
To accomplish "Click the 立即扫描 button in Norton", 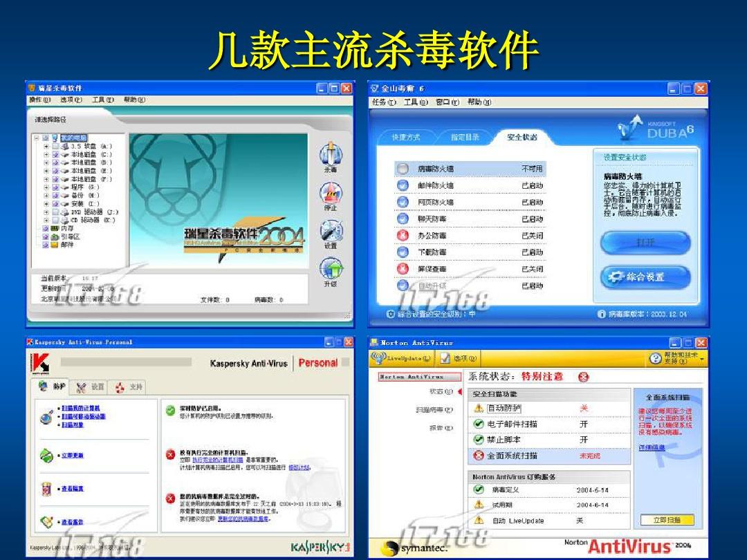I will tap(667, 520).
